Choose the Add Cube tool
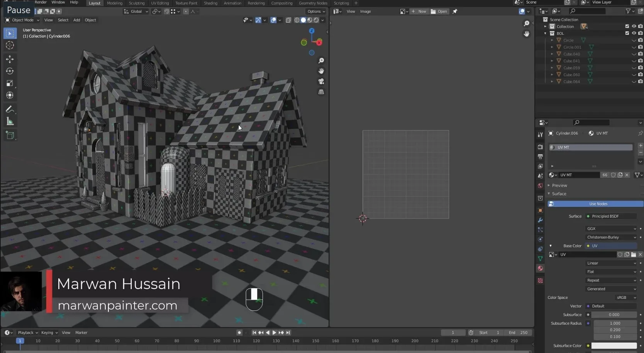This screenshot has height=353, width=644. [x=10, y=135]
